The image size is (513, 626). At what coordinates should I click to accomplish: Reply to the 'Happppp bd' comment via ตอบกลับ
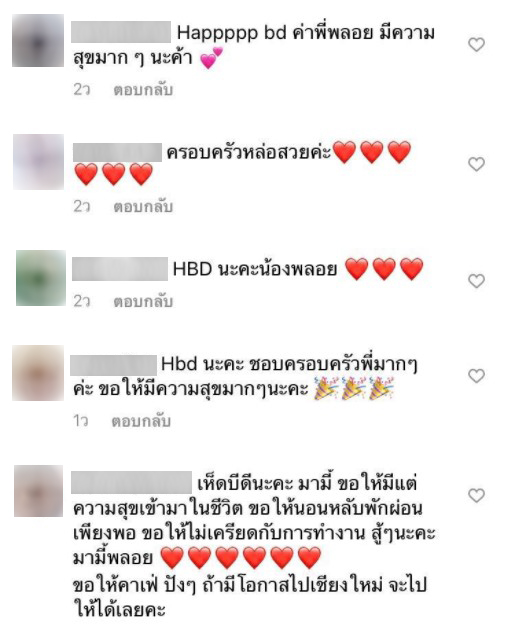point(143,90)
